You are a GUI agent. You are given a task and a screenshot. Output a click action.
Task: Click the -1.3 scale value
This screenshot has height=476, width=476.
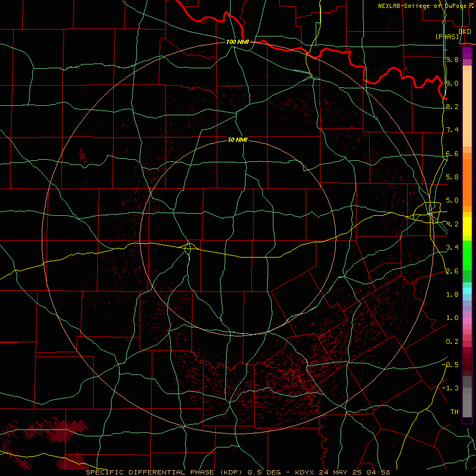(x=450, y=388)
